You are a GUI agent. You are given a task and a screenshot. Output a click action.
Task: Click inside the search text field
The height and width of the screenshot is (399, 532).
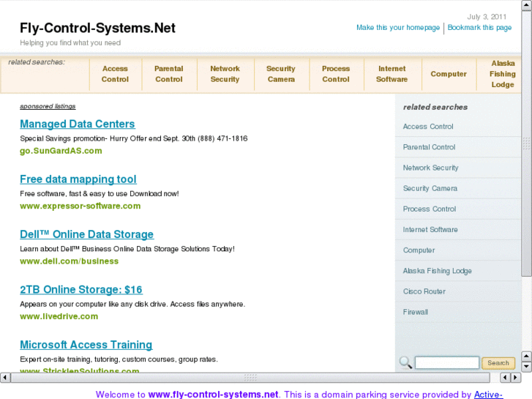point(447,362)
